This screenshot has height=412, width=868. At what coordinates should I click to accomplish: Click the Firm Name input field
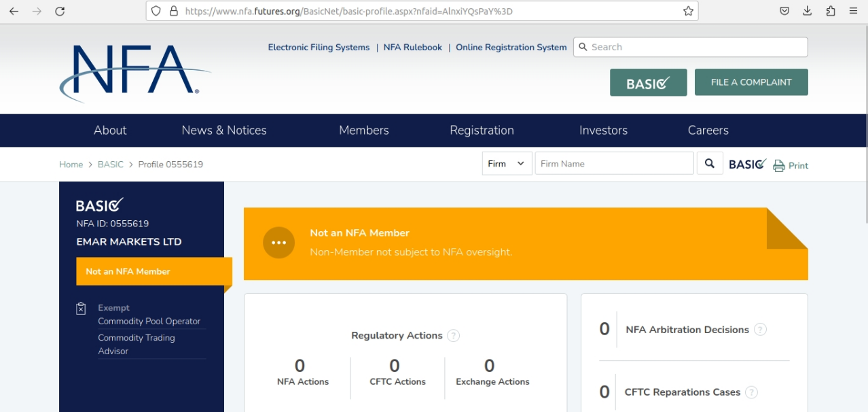[614, 164]
